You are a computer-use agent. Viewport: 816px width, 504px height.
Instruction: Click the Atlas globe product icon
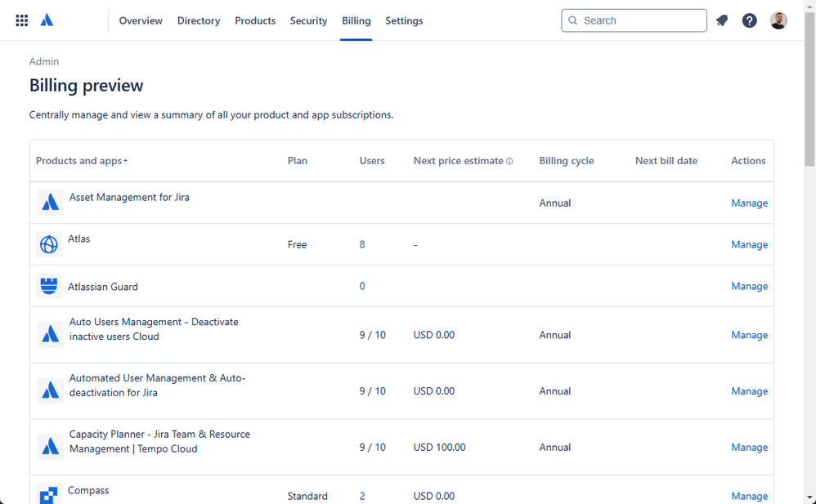click(49, 244)
